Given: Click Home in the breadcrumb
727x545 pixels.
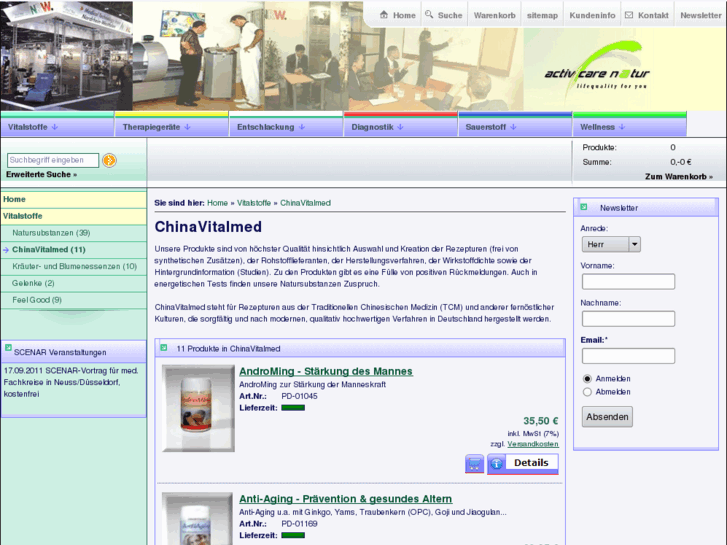Looking at the screenshot, I should [x=217, y=203].
